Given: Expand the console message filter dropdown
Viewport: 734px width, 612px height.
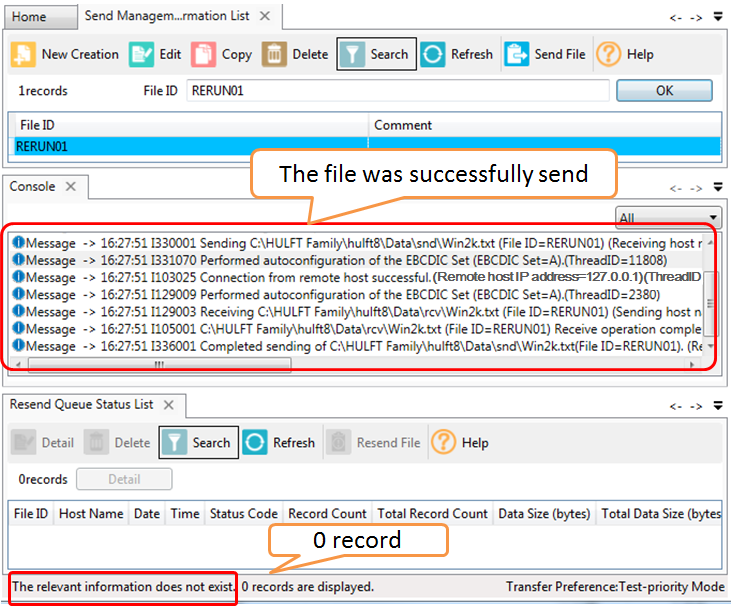Looking at the screenshot, I should pyautogui.click(x=713, y=218).
